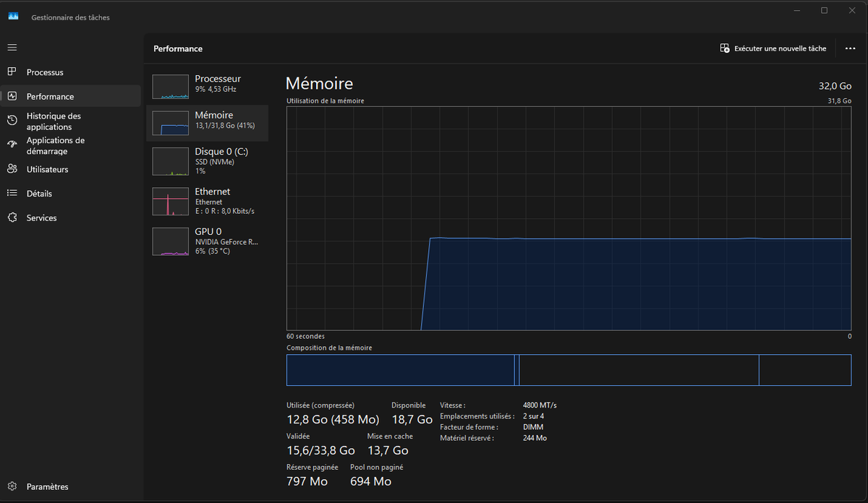Open Applications de démarrage page
Viewport: 868px width, 503px height.
[70, 145]
